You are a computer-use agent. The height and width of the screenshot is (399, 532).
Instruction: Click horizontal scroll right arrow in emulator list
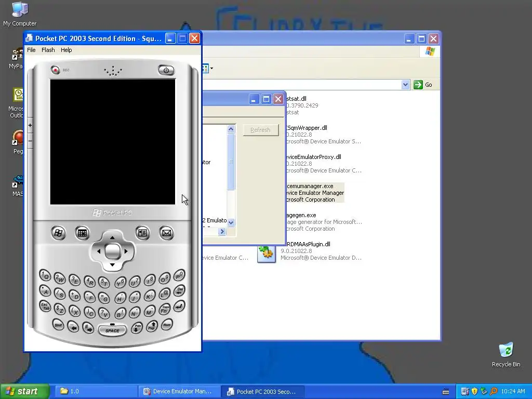[222, 231]
